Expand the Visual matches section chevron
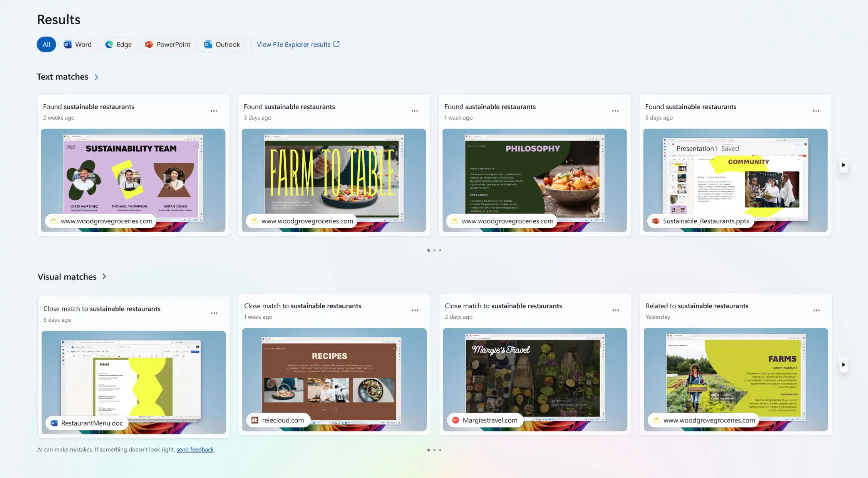The height and width of the screenshot is (478, 868). pos(104,277)
